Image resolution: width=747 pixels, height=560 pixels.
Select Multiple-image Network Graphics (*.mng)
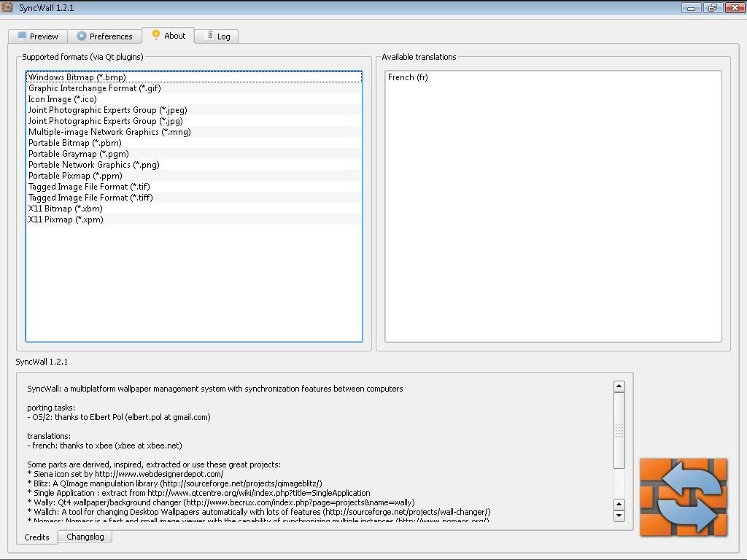pyautogui.click(x=194, y=132)
